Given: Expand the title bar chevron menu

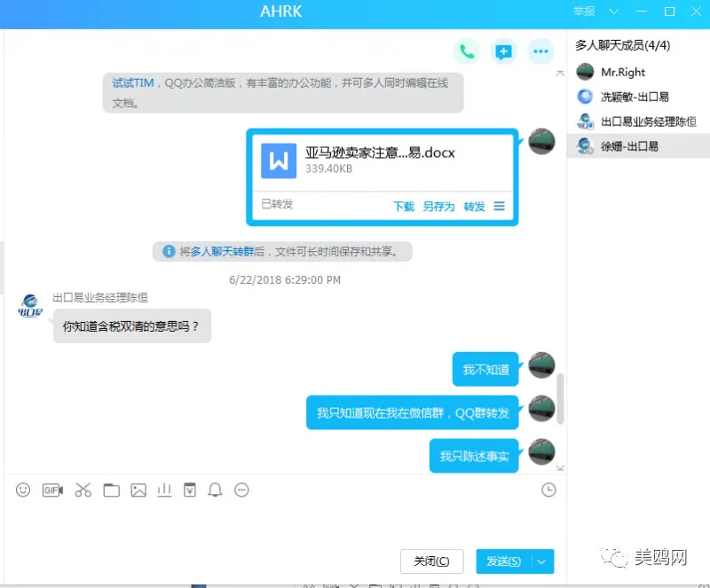Looking at the screenshot, I should (613, 12).
